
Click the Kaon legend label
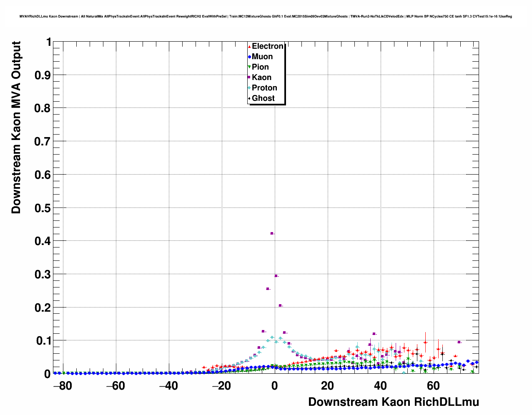pos(261,77)
